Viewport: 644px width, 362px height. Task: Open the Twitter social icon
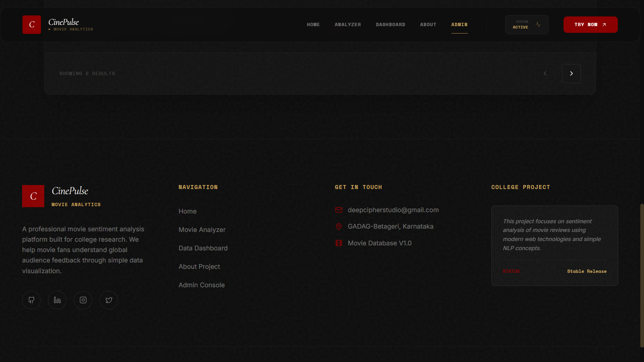pyautogui.click(x=109, y=300)
